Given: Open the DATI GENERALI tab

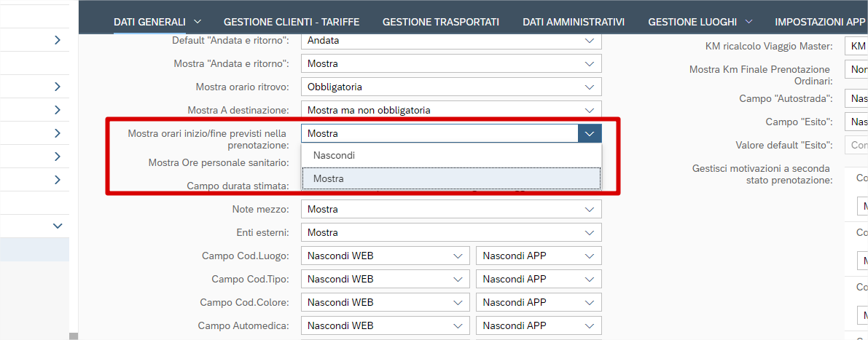Looking at the screenshot, I should pos(149,22).
